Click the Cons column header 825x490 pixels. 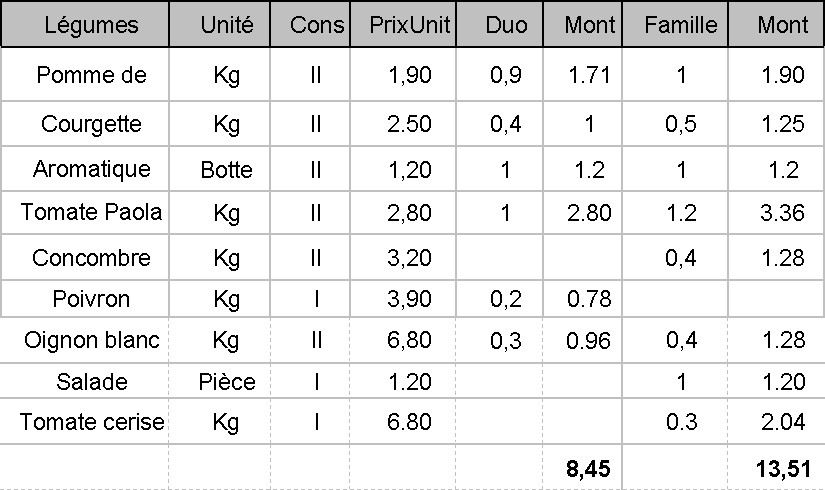click(316, 25)
